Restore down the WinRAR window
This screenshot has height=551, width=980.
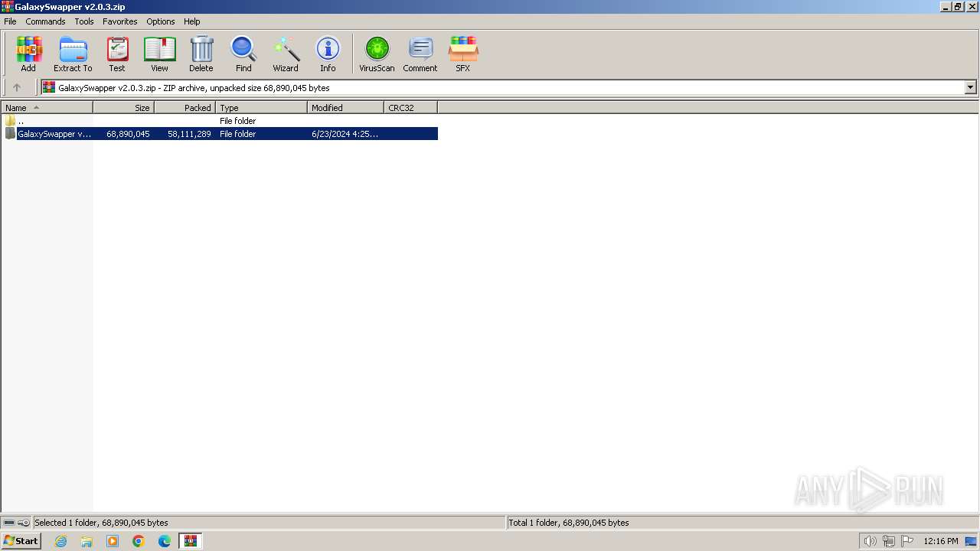coord(957,6)
